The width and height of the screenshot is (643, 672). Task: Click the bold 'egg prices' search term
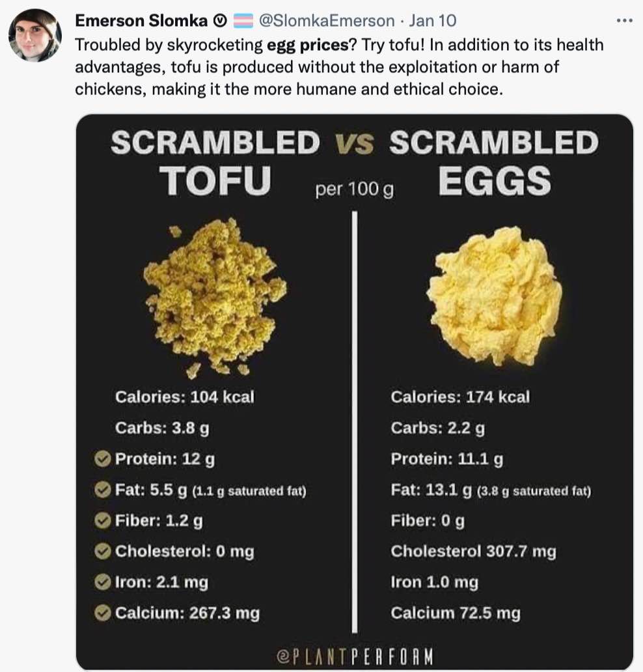pyautogui.click(x=308, y=45)
